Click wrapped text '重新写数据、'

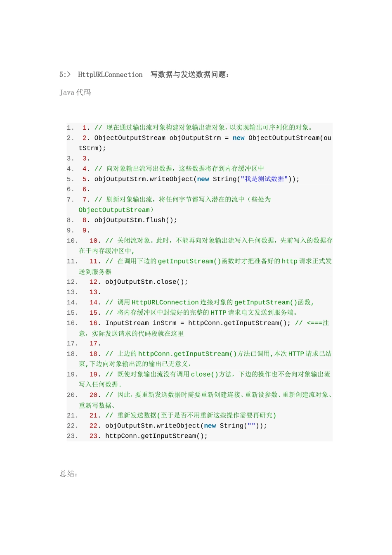(97, 406)
